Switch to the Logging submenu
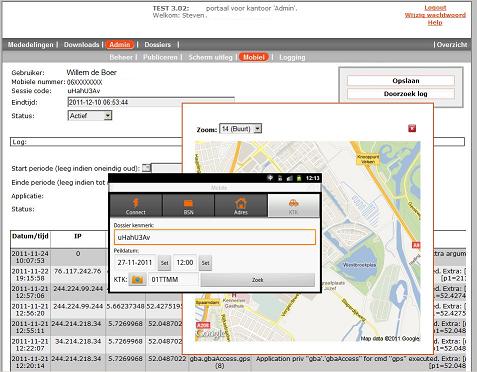Viewport: 477px width, 372px height. [x=292, y=57]
